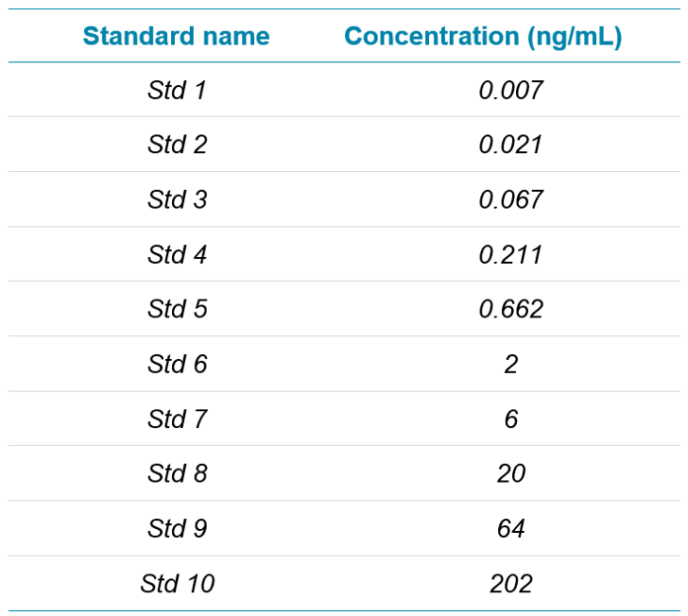Click the Std 9 concentration value 64
688x616 pixels.
pos(510,528)
